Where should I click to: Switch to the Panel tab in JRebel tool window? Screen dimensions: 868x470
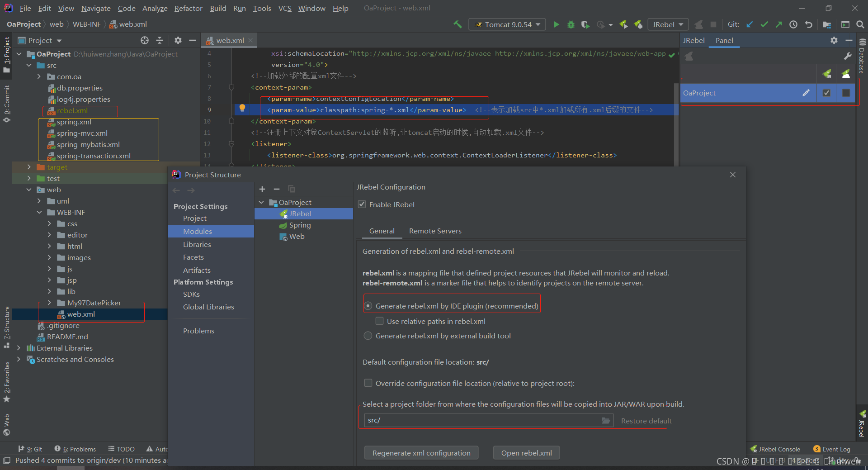pos(724,40)
